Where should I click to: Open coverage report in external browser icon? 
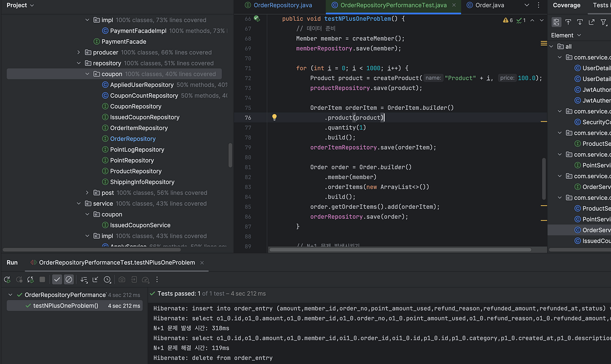pyautogui.click(x=592, y=22)
